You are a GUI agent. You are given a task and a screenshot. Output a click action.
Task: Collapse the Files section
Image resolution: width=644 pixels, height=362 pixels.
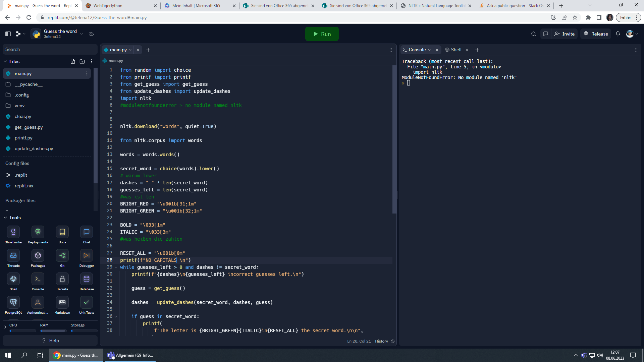(5, 61)
